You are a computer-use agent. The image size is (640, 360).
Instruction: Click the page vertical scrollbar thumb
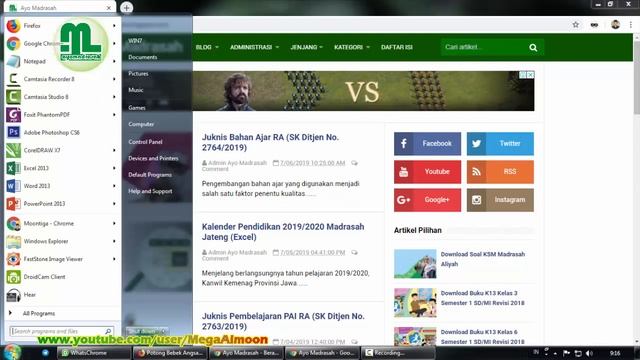636,78
